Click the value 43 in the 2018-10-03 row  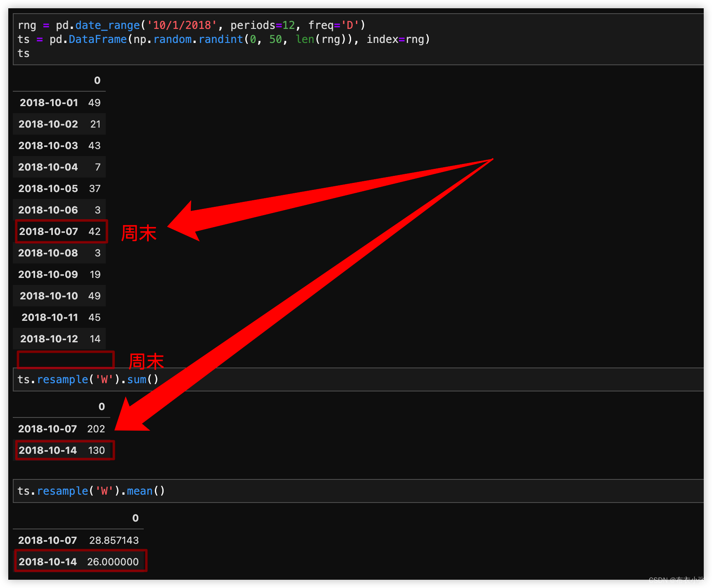(95, 146)
